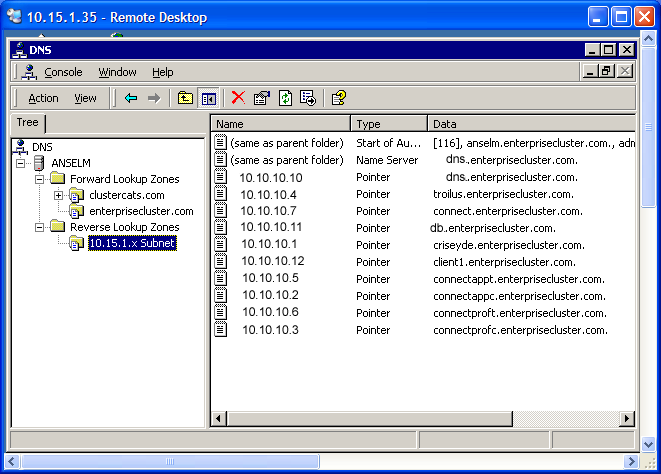Click record icon for 10.10.10.7
The height and width of the screenshot is (474, 661).
[x=220, y=210]
